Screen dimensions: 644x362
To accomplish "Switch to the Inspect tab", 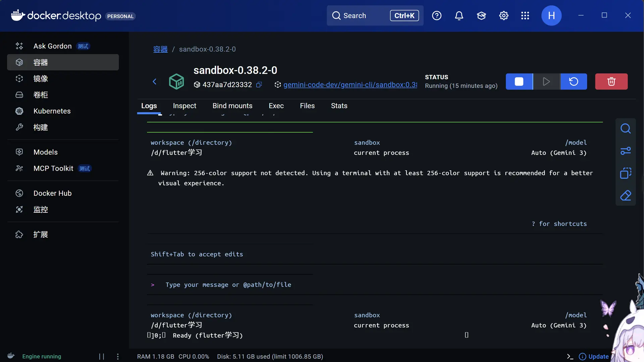I will 184,106.
